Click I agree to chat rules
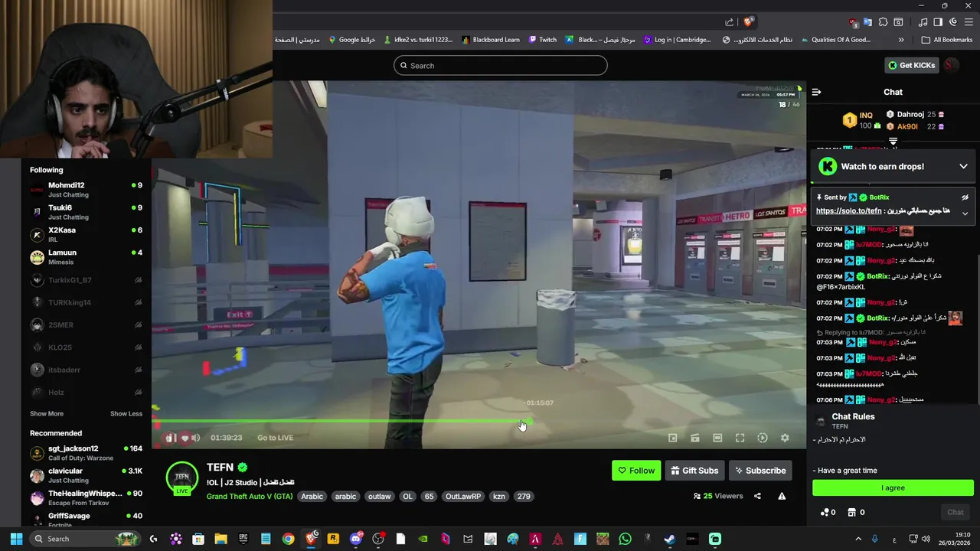Screen dimensions: 980x551 pyautogui.click(x=893, y=487)
